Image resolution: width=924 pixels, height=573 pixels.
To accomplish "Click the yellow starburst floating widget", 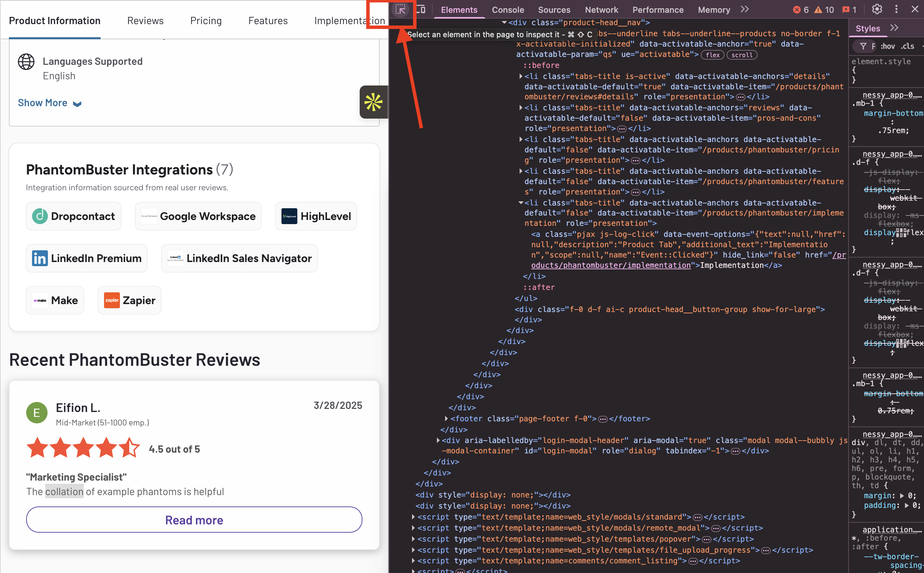I will [373, 102].
